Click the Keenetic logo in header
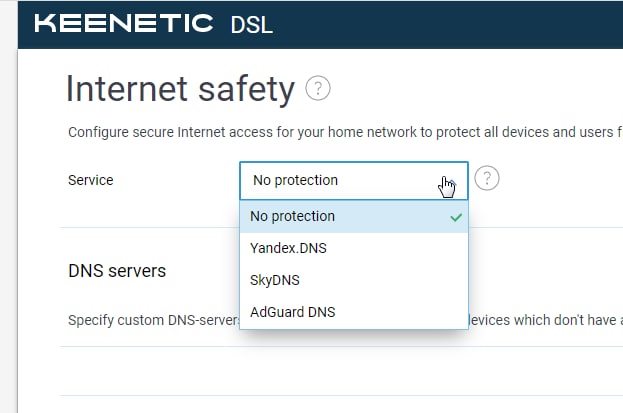 [124, 23]
